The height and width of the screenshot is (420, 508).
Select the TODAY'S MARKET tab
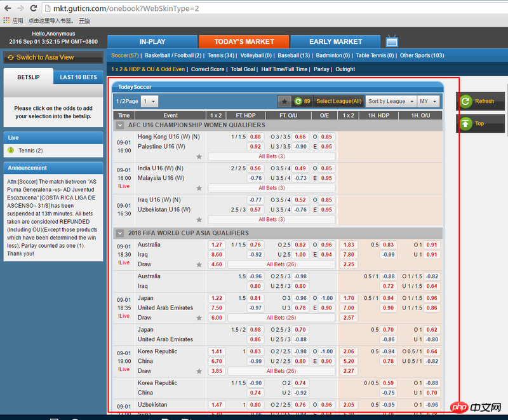(x=244, y=42)
